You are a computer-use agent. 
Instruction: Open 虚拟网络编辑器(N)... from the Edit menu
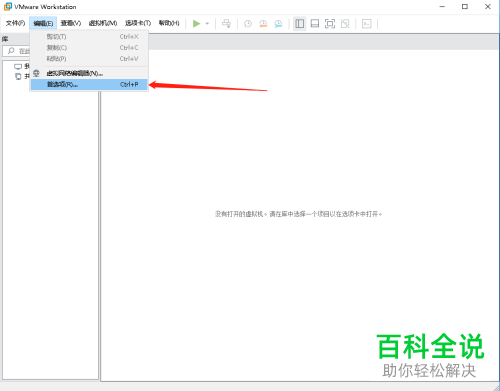tap(89, 73)
